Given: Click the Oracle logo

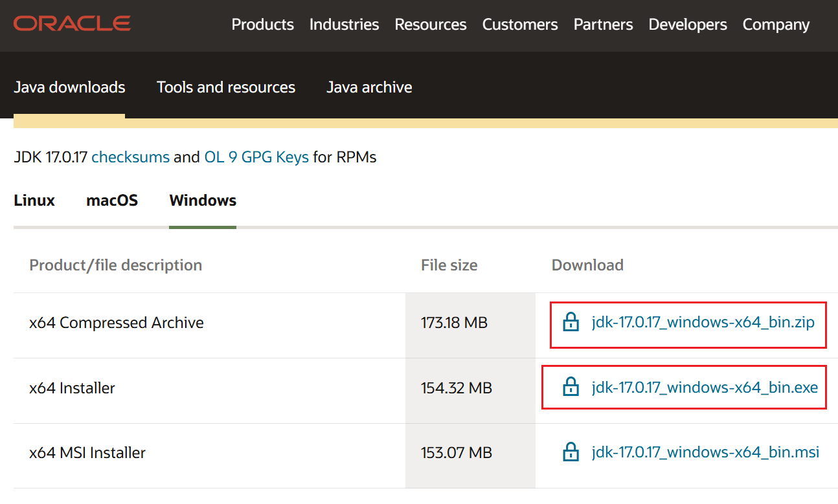Looking at the screenshot, I should [72, 24].
